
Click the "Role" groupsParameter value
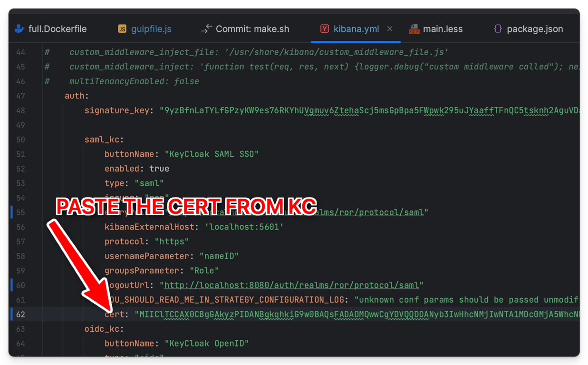204,270
